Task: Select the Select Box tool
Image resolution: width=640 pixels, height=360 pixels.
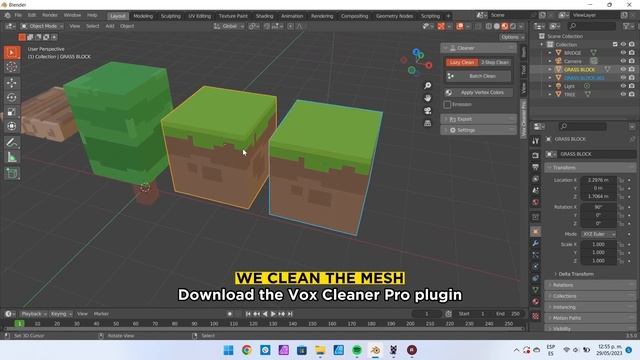Action: [x=12, y=53]
